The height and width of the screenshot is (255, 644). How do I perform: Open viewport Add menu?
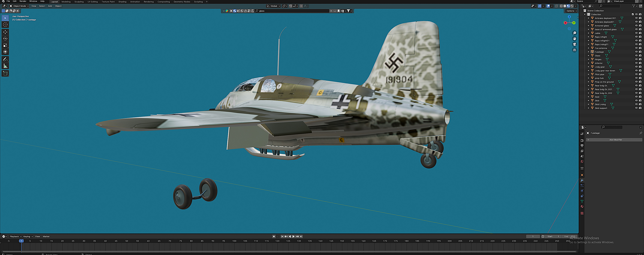coord(50,6)
